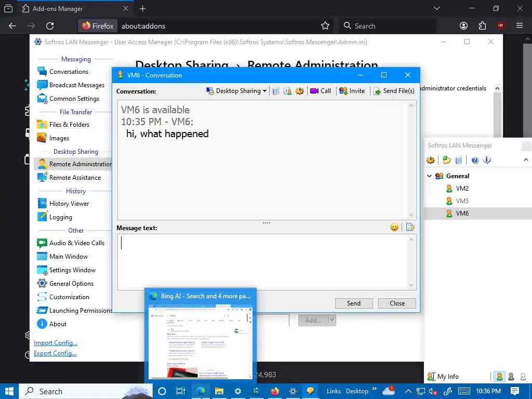This screenshot has width=532, height=399.
Task: Open received files folder icon in Messenger
Action: point(446,160)
